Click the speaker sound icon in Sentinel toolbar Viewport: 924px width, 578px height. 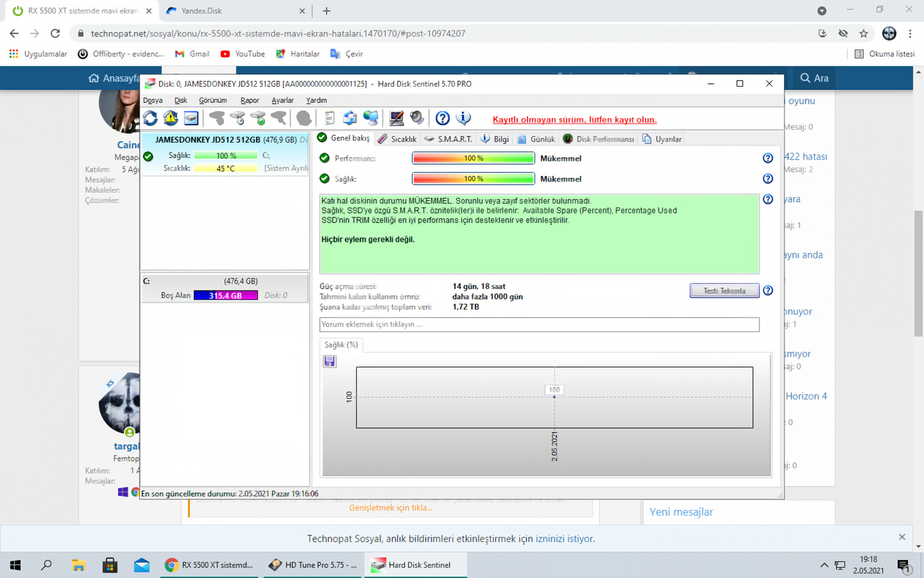(x=417, y=118)
